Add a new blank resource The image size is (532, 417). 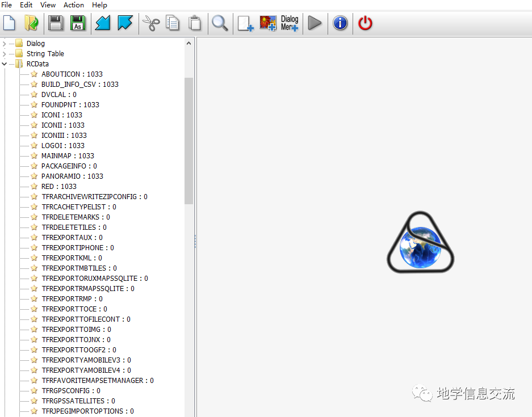[x=246, y=24]
